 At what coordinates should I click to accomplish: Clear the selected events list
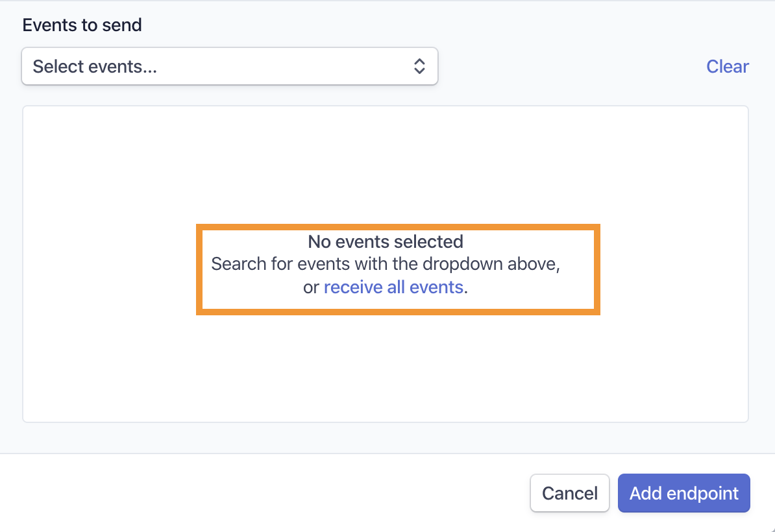click(727, 66)
